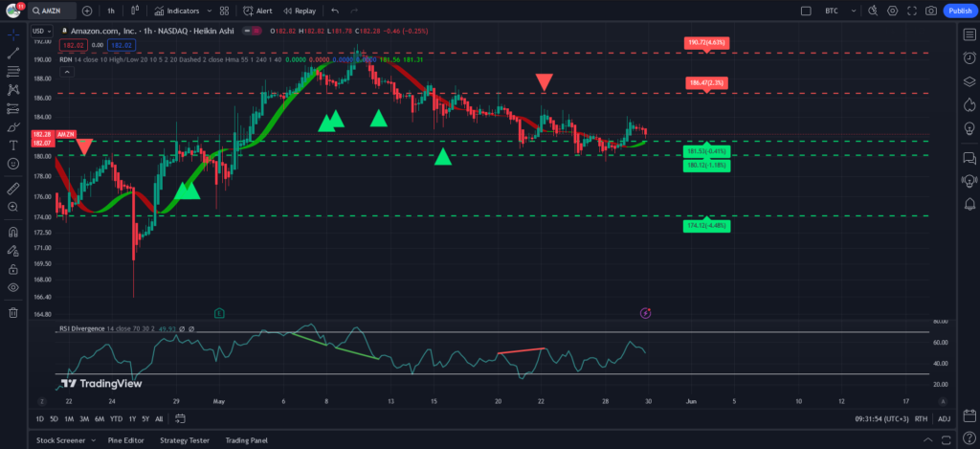Click the blue 182.02 buy price button
The image size is (980, 449).
pos(121,45)
